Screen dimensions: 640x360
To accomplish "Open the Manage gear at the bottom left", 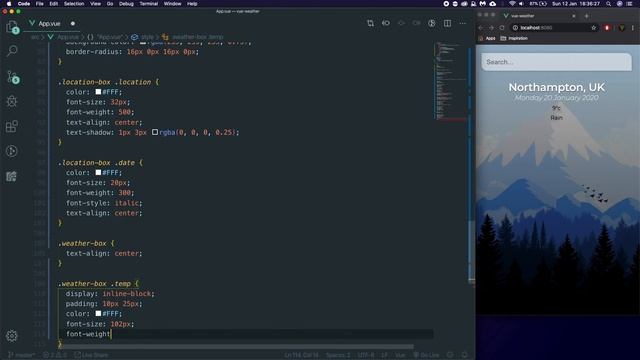I will (12, 336).
